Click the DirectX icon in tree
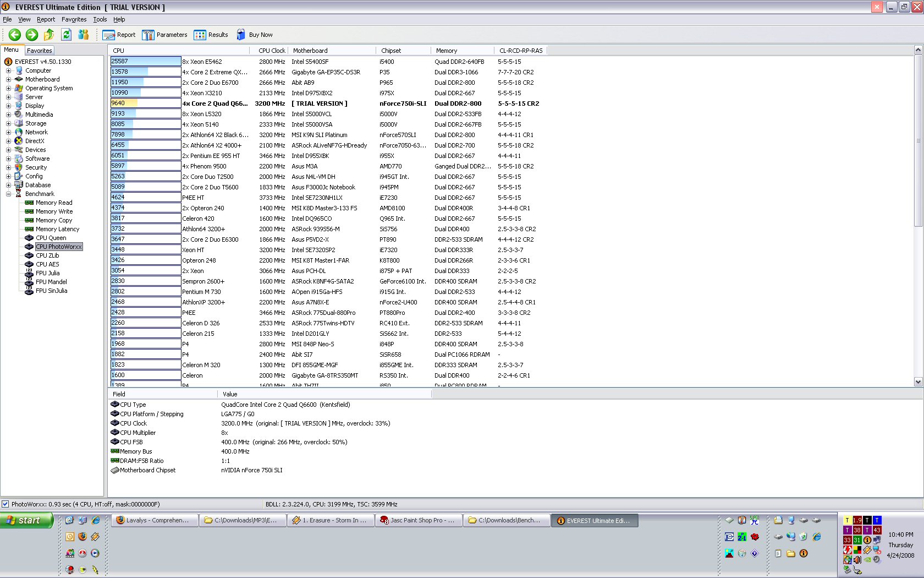Image resolution: width=924 pixels, height=578 pixels. (19, 141)
